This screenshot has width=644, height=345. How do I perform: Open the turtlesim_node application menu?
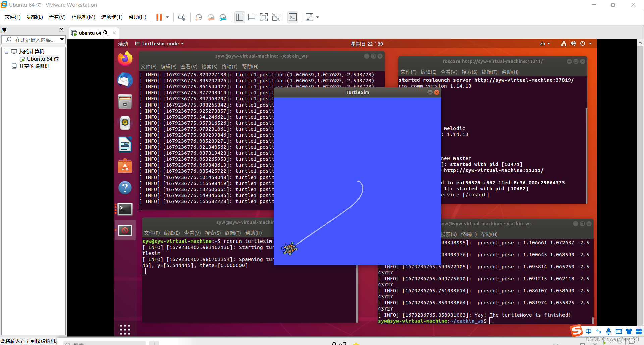coord(160,44)
